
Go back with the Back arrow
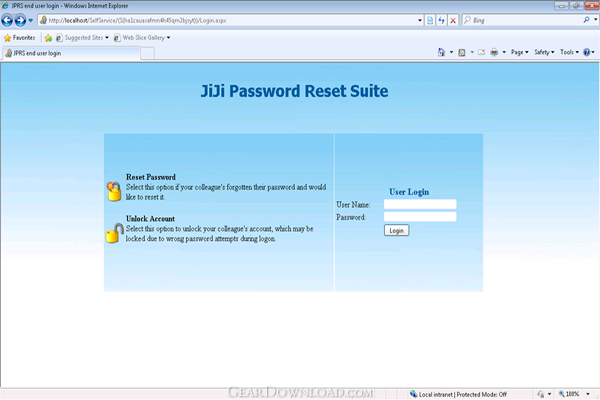coord(7,20)
